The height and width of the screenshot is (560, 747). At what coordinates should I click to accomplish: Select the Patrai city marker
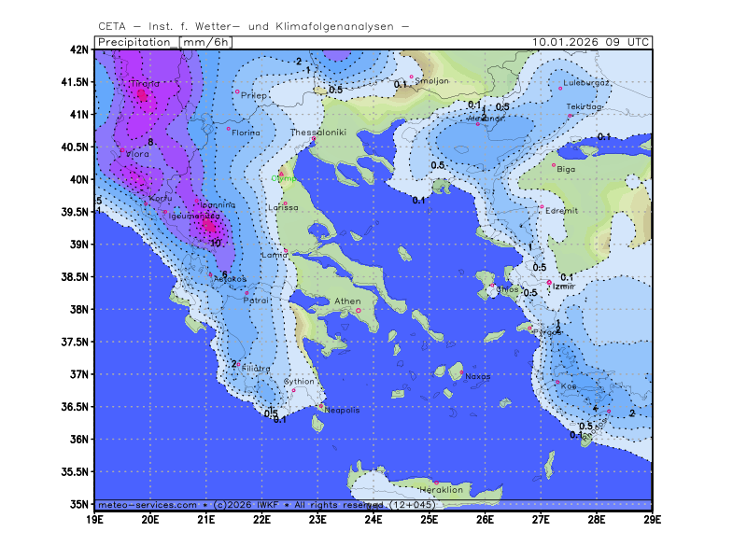pyautogui.click(x=247, y=292)
